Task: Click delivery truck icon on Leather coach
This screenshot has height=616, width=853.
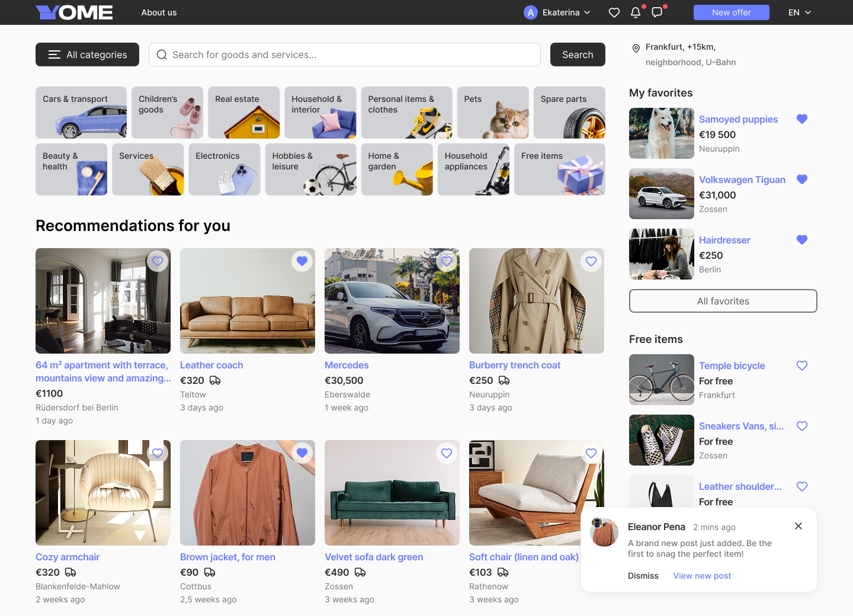Action: 215,380
